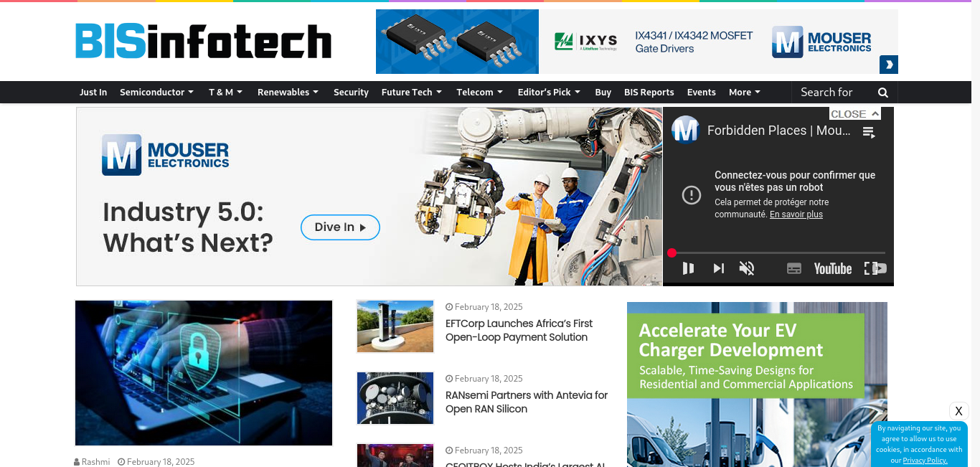Expand the T & M menu
Viewport: 980px width, 467px height.
pyautogui.click(x=225, y=93)
